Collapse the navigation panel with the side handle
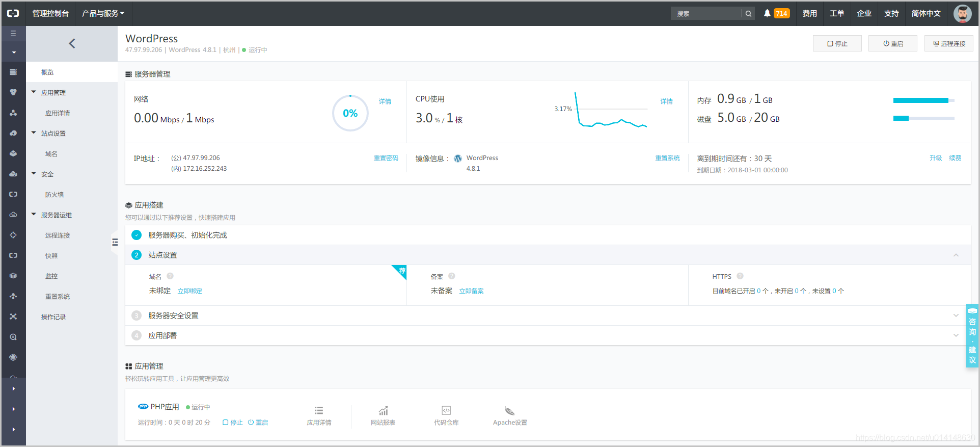The height and width of the screenshot is (447, 980). 115,242
